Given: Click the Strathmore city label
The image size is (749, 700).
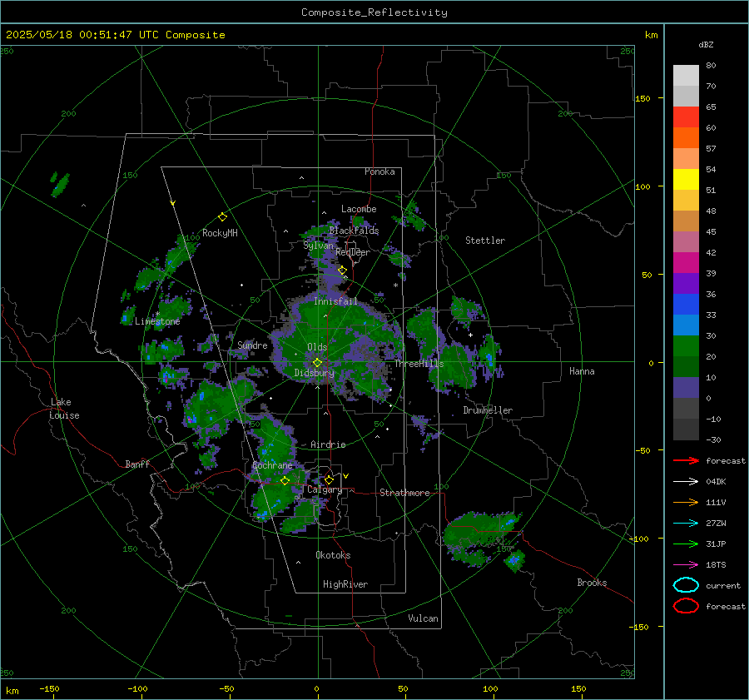Looking at the screenshot, I should click(x=404, y=493).
